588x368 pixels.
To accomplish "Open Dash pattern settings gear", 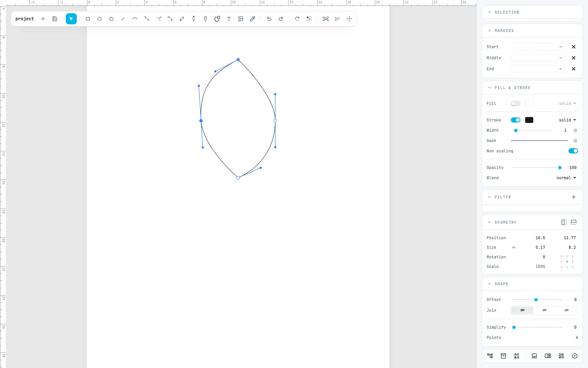I will coord(575,141).
